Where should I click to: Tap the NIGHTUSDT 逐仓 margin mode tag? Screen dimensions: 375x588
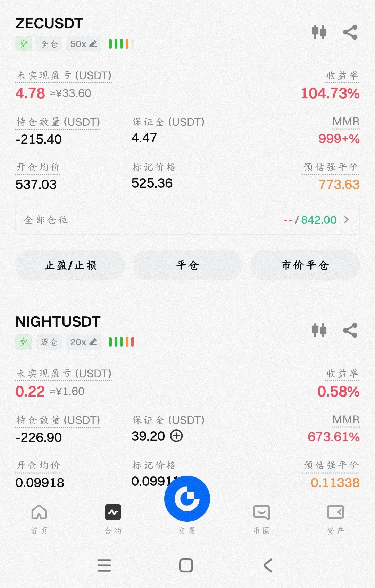(x=49, y=342)
